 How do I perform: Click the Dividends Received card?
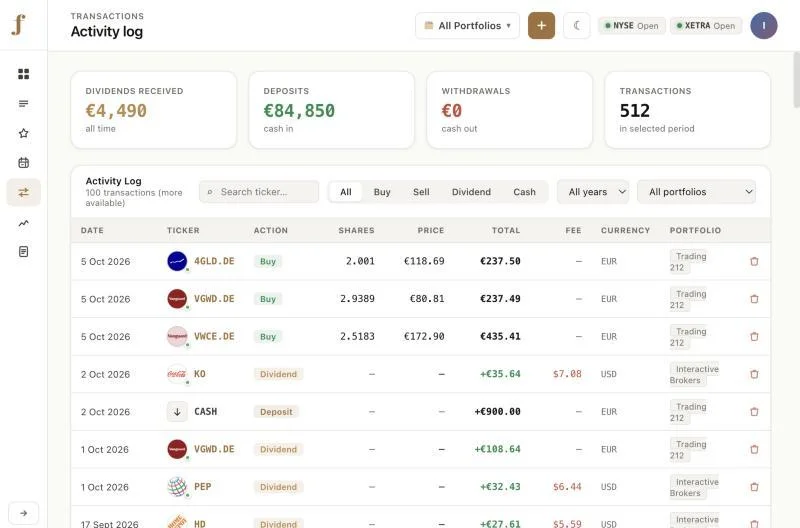(x=154, y=110)
